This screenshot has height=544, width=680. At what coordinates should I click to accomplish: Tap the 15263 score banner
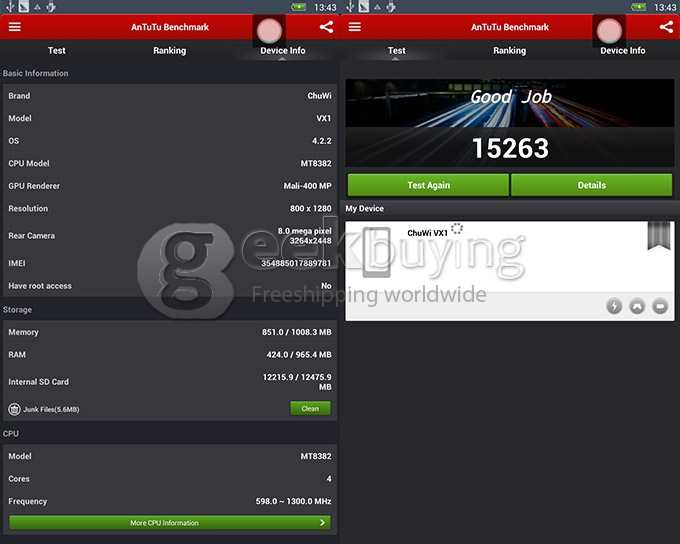[x=510, y=148]
